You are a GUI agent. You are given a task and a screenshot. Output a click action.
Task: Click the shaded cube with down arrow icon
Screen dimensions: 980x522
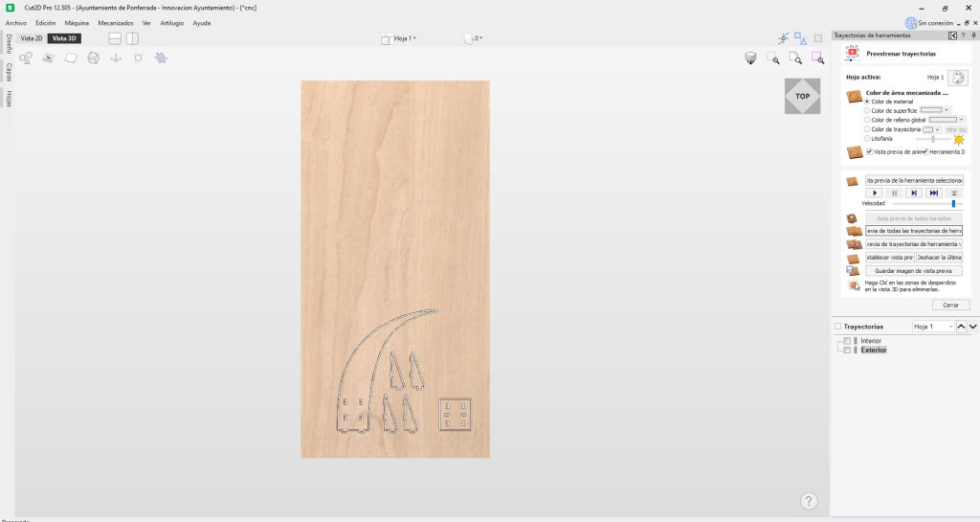(750, 58)
